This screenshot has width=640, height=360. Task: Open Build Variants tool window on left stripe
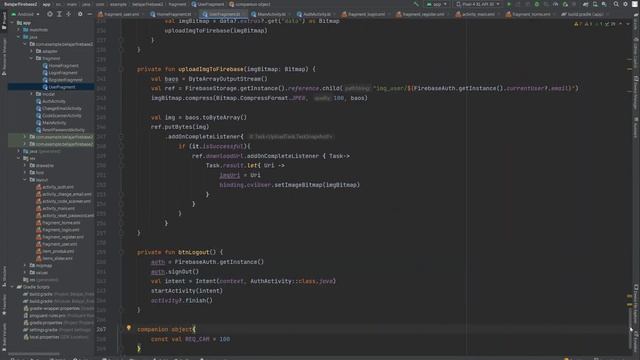[x=4, y=336]
